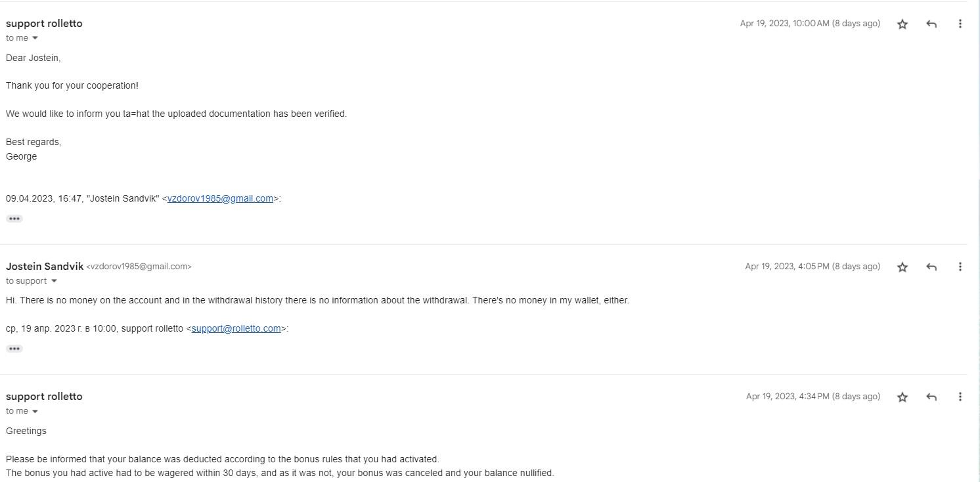
Task: Open the vzdorov1985@gmail.com email link
Action: 220,198
